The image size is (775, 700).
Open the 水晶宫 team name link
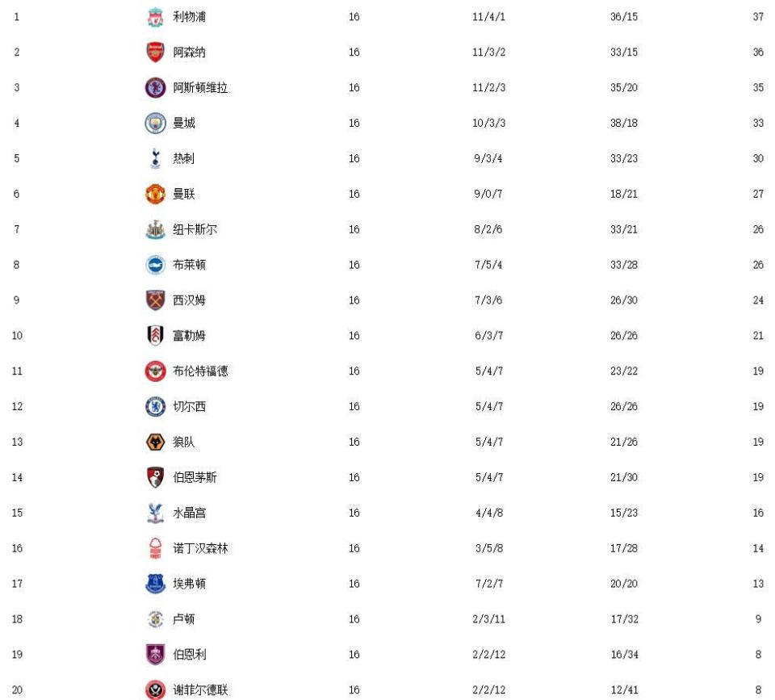(x=189, y=513)
